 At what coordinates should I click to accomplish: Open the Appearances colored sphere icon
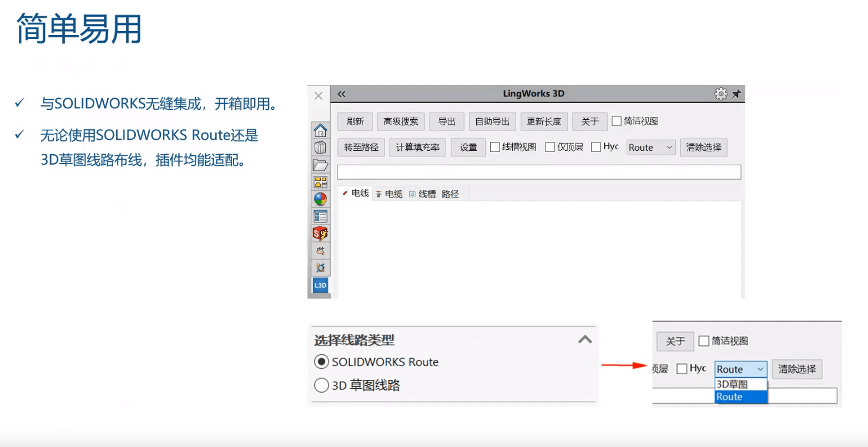(x=320, y=199)
